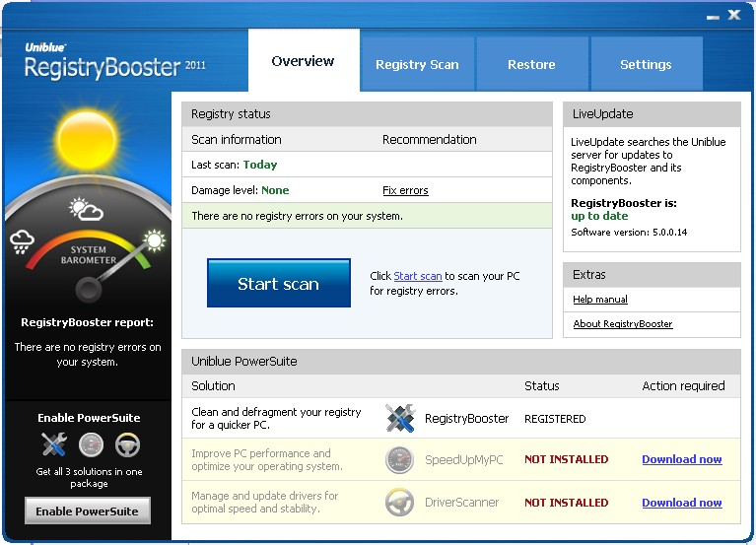Click the 'RegistryBooster report:' sidebar heading

coord(88,322)
